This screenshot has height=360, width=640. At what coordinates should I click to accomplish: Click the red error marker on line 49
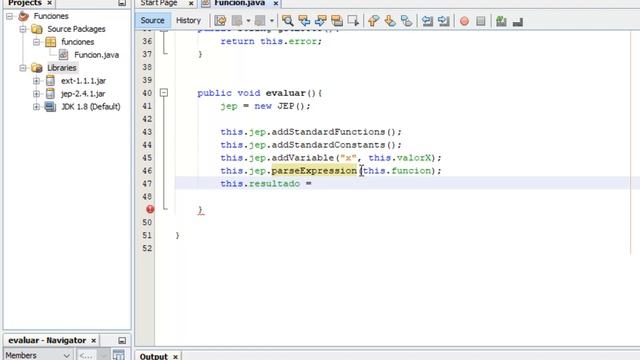[x=150, y=209]
